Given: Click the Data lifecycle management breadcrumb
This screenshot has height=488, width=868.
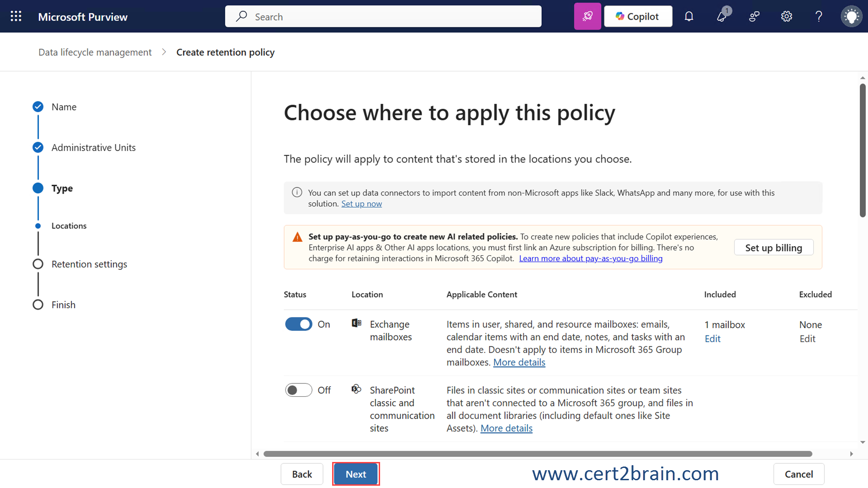Looking at the screenshot, I should tap(95, 52).
